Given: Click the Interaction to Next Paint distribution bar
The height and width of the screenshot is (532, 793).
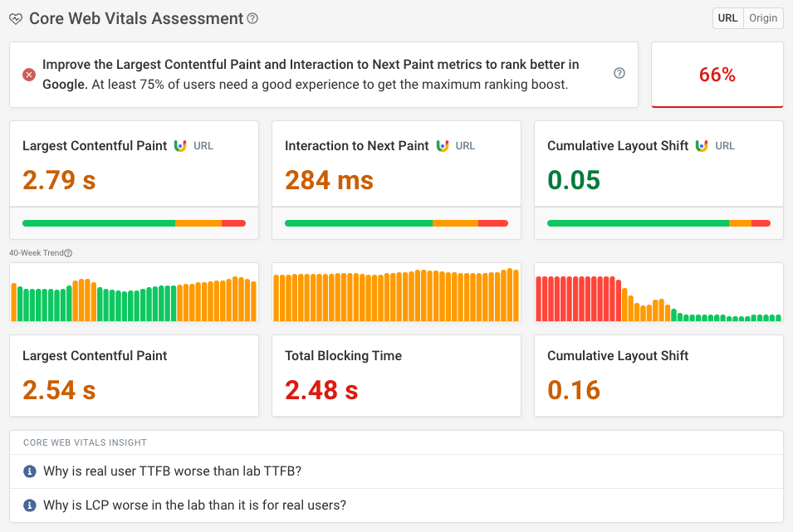Looking at the screenshot, I should pyautogui.click(x=396, y=223).
